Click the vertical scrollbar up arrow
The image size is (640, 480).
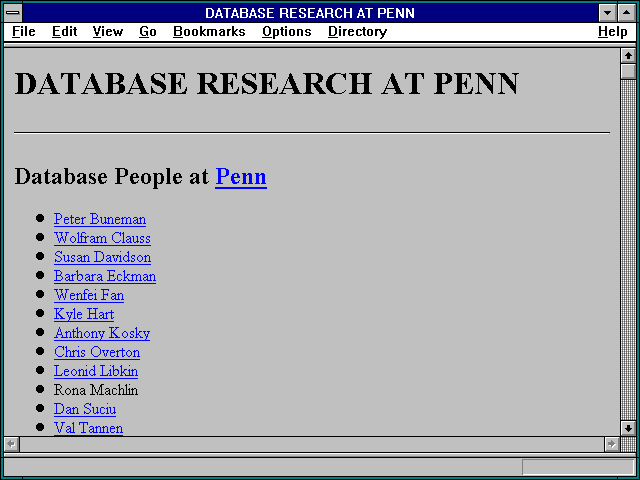click(628, 56)
